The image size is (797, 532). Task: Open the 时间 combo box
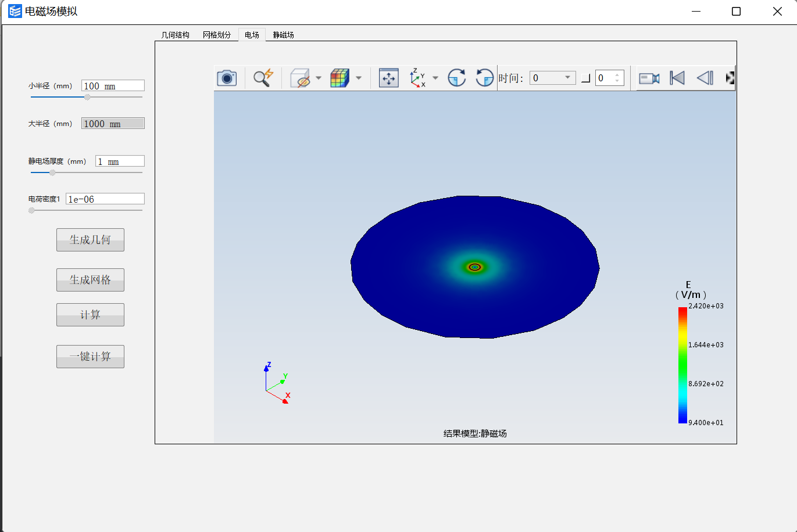click(x=552, y=78)
